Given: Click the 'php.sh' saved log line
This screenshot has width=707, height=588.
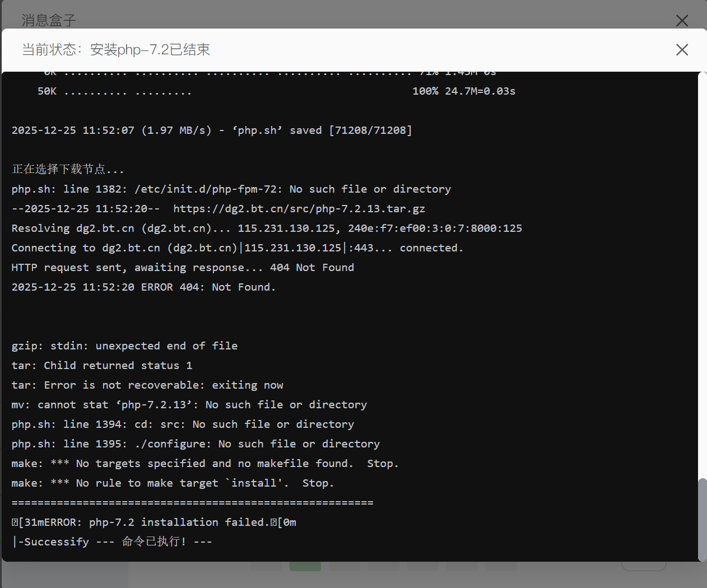Looking at the screenshot, I should pos(212,130).
